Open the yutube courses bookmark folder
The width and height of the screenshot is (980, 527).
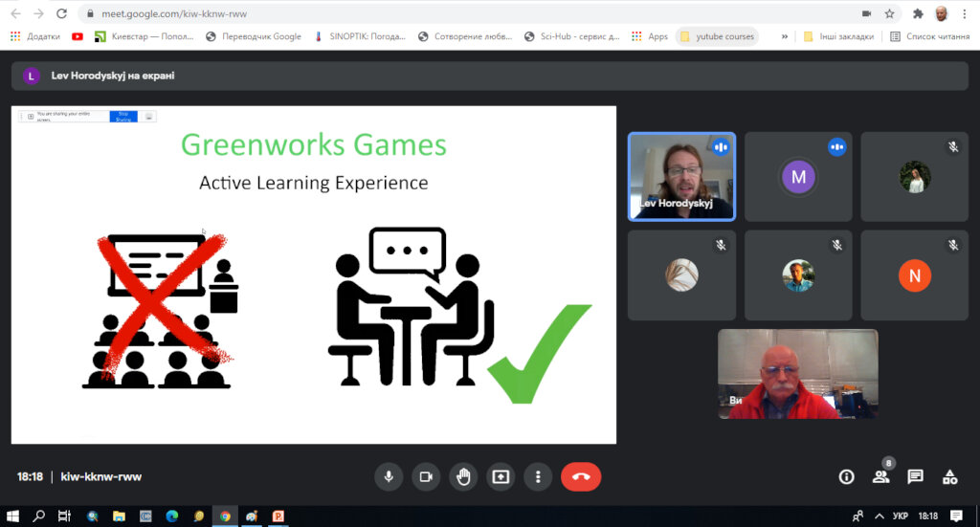point(717,36)
